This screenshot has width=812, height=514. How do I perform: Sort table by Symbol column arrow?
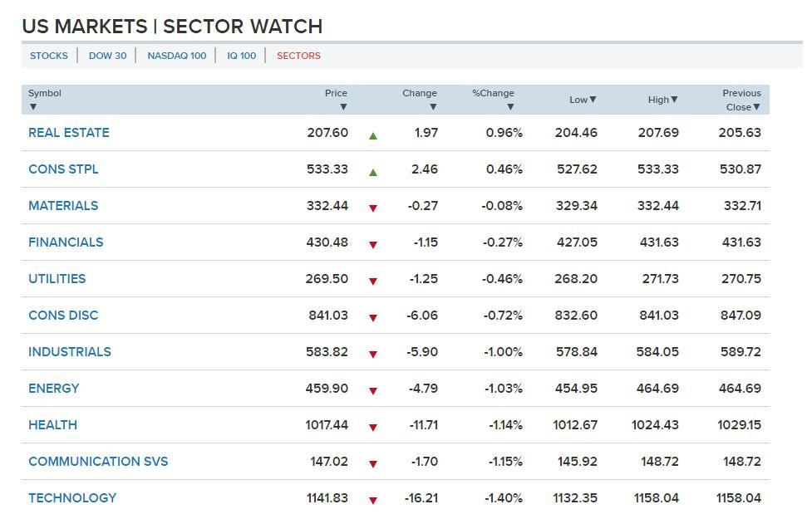[33, 107]
